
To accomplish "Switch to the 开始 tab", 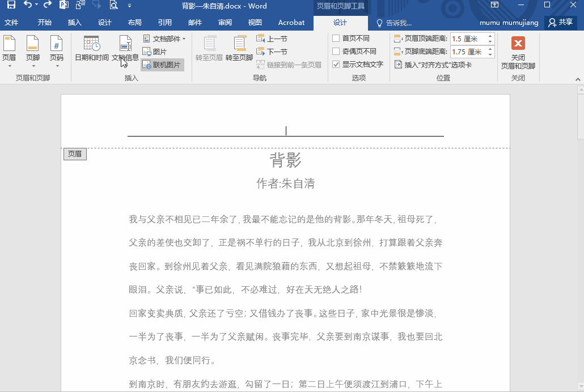I will tap(44, 22).
